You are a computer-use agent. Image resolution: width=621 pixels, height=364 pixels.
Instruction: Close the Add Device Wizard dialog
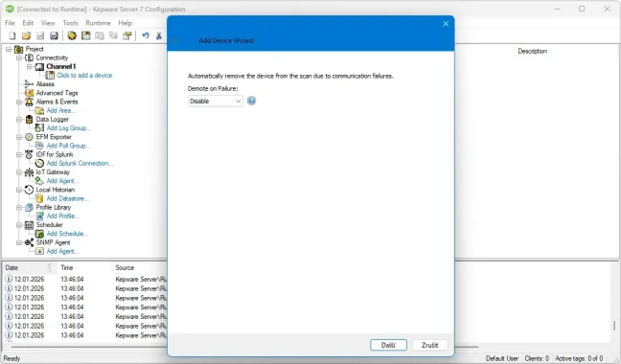(446, 24)
